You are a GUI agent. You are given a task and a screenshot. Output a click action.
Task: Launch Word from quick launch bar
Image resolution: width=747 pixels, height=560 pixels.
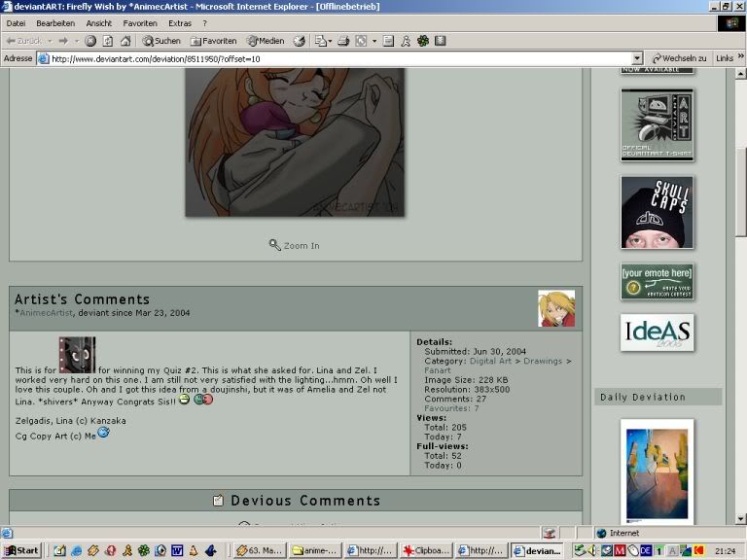tap(177, 551)
